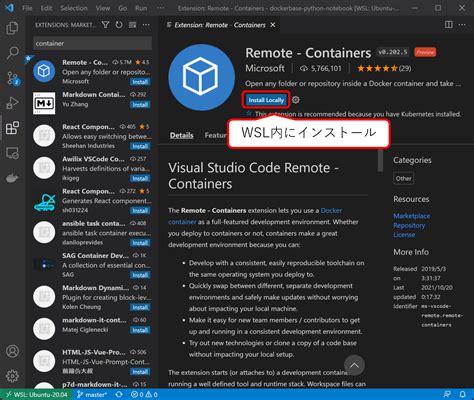
Task: Open the License resource link
Action: point(404,235)
